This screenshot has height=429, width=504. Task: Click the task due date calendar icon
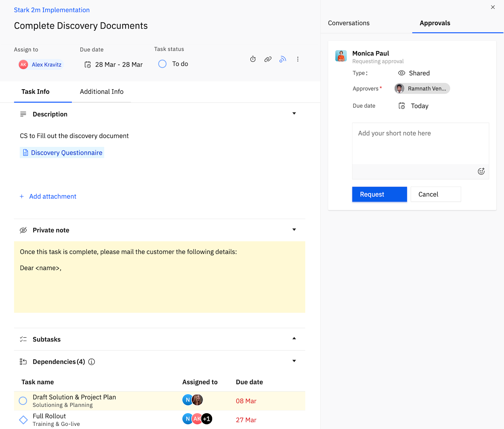(x=88, y=65)
